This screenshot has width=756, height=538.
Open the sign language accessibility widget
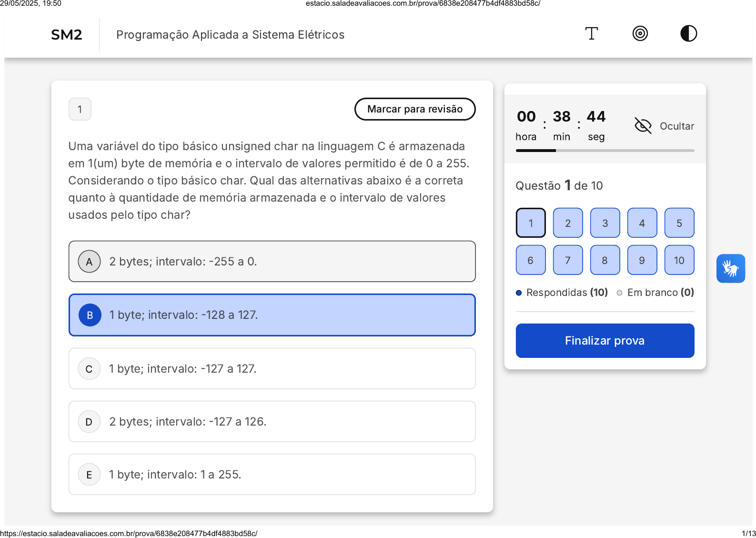pyautogui.click(x=730, y=268)
